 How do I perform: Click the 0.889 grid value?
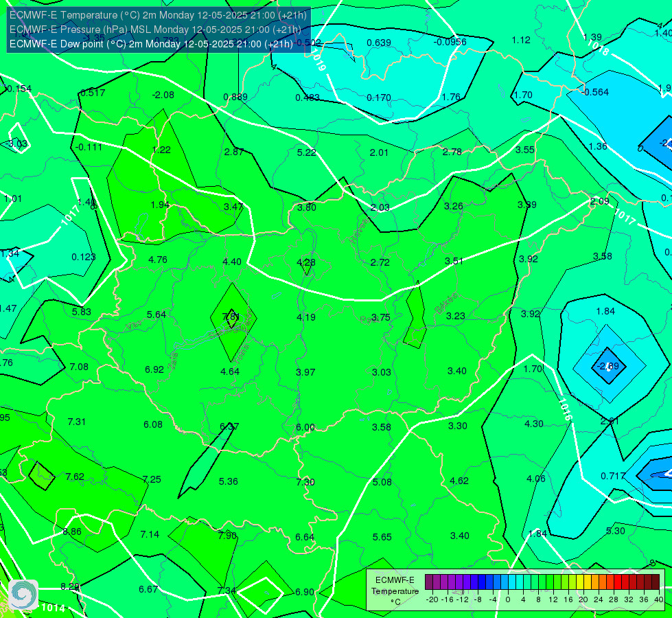(235, 97)
